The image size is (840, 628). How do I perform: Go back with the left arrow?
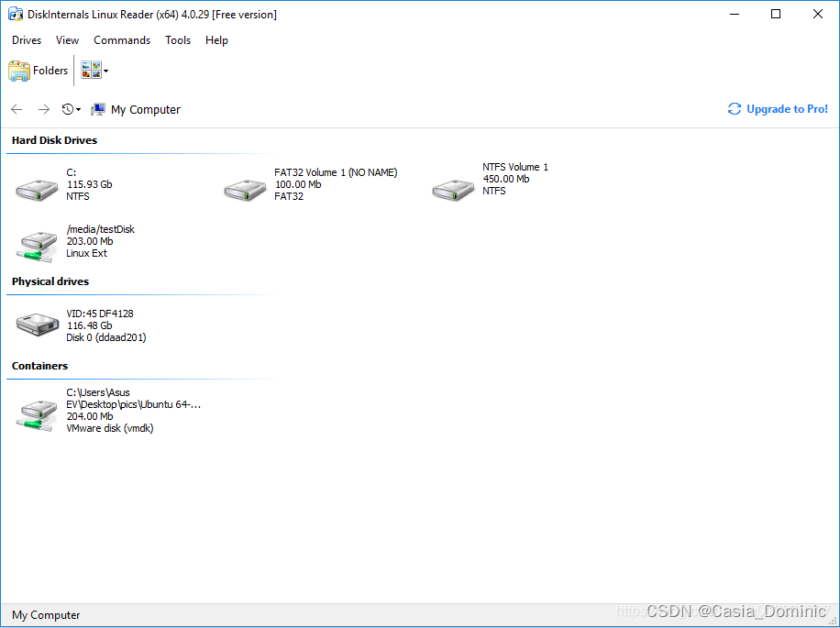(17, 110)
